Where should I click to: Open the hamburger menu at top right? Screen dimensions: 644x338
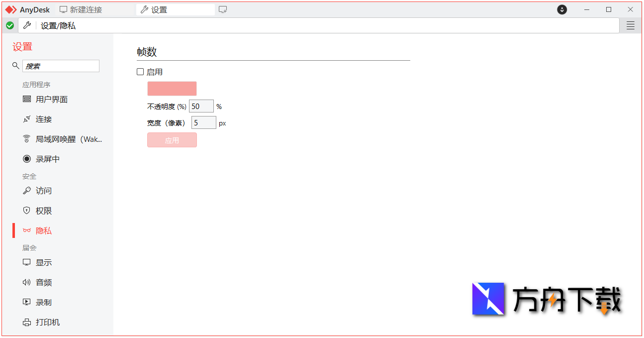click(x=631, y=25)
